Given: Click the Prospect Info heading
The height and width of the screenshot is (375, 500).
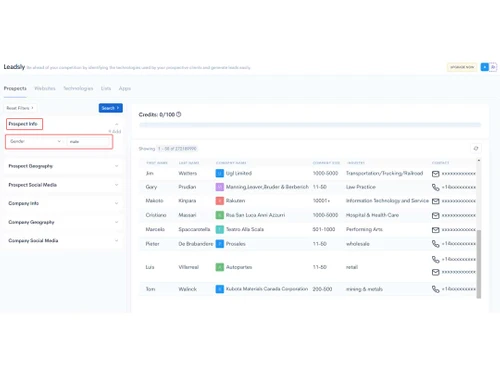Looking at the screenshot, I should (23, 124).
